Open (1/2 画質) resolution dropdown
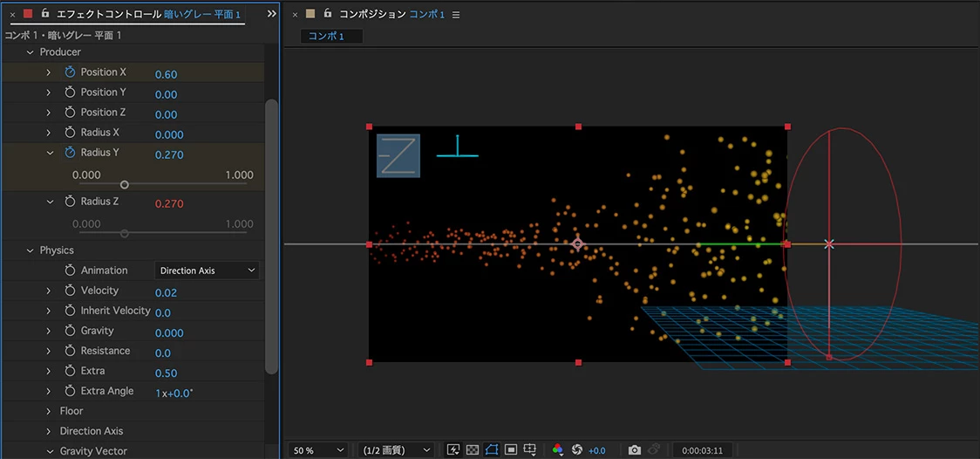980x459 pixels. [397, 450]
